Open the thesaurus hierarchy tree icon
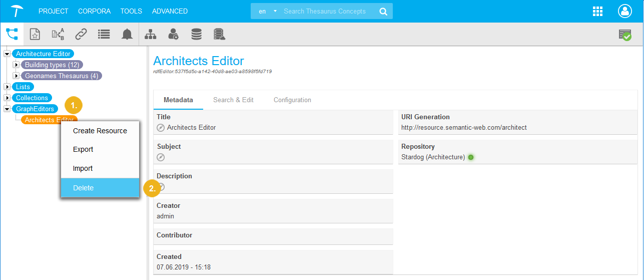This screenshot has width=644, height=280. point(12,34)
